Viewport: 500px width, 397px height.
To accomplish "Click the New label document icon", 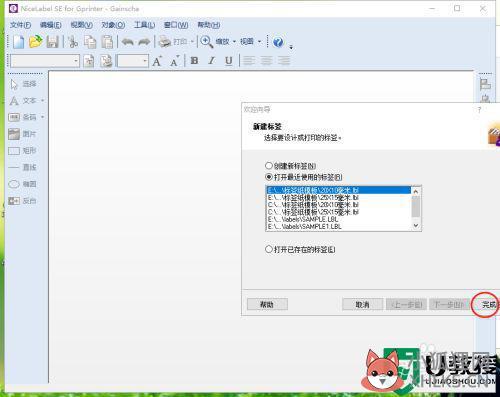I will coord(19,42).
